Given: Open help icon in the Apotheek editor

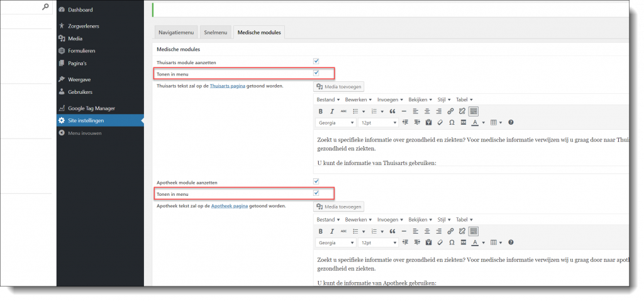Looking at the screenshot, I should point(511,242).
